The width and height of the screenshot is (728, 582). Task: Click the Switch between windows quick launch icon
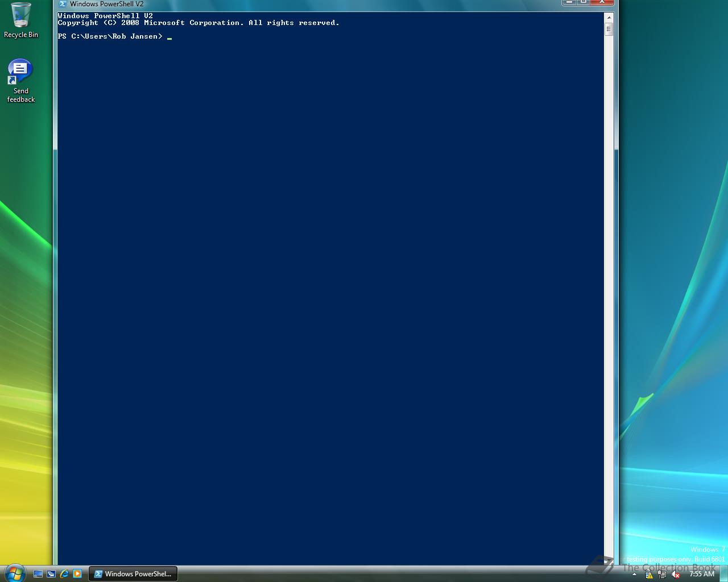(51, 574)
